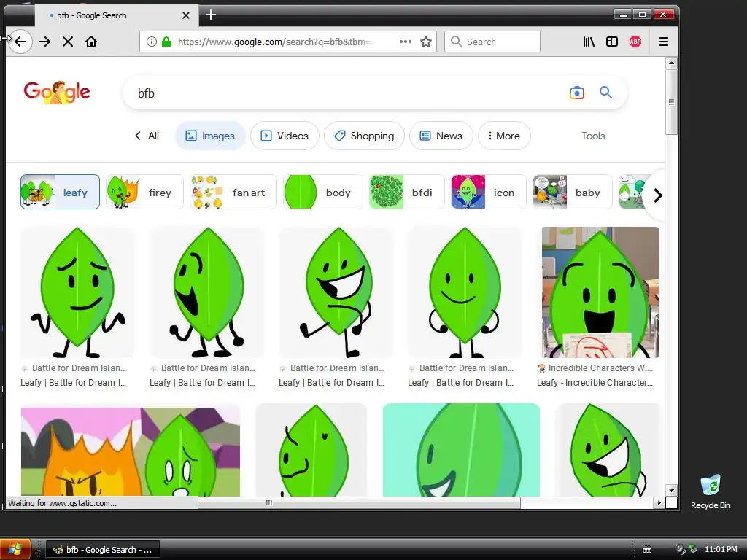Open the Library bookshelf icon
The image size is (747, 560).
[x=589, y=42]
